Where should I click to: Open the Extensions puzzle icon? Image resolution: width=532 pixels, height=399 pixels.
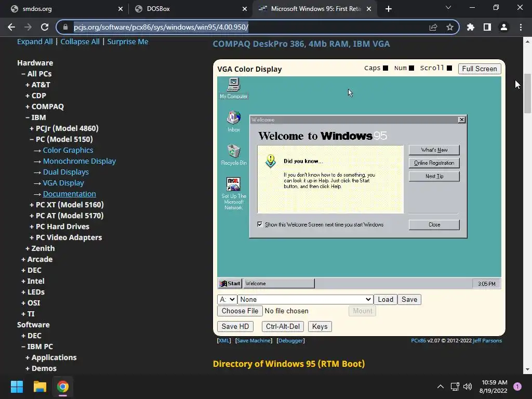tap(470, 27)
